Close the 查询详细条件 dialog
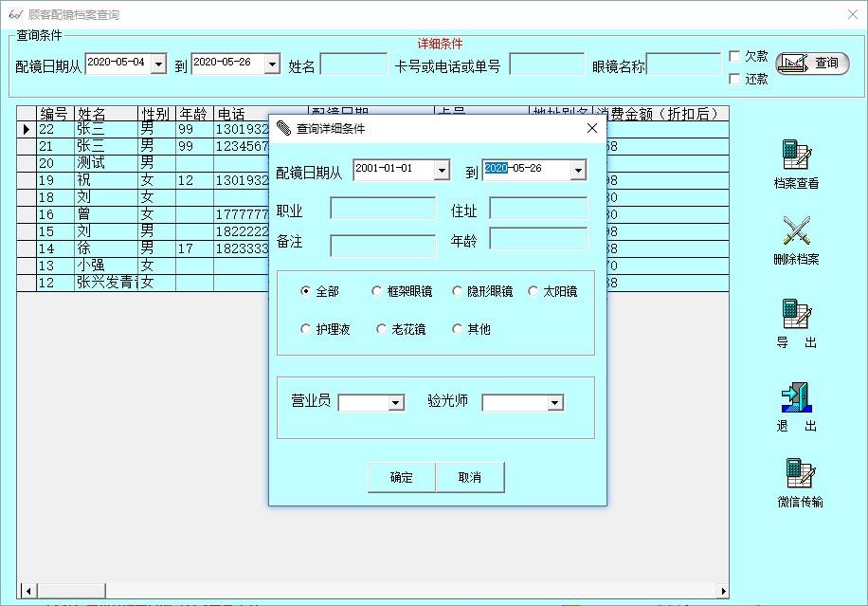 point(592,129)
